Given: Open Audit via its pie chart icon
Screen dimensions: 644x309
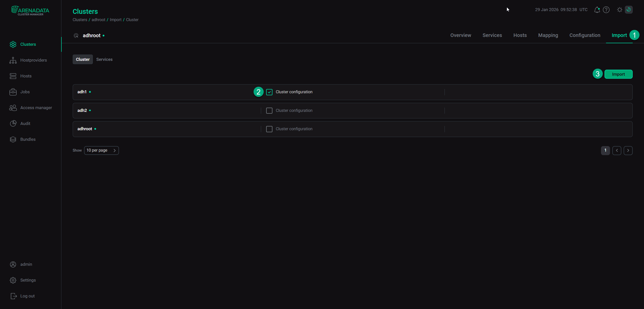Looking at the screenshot, I should [x=13, y=124].
